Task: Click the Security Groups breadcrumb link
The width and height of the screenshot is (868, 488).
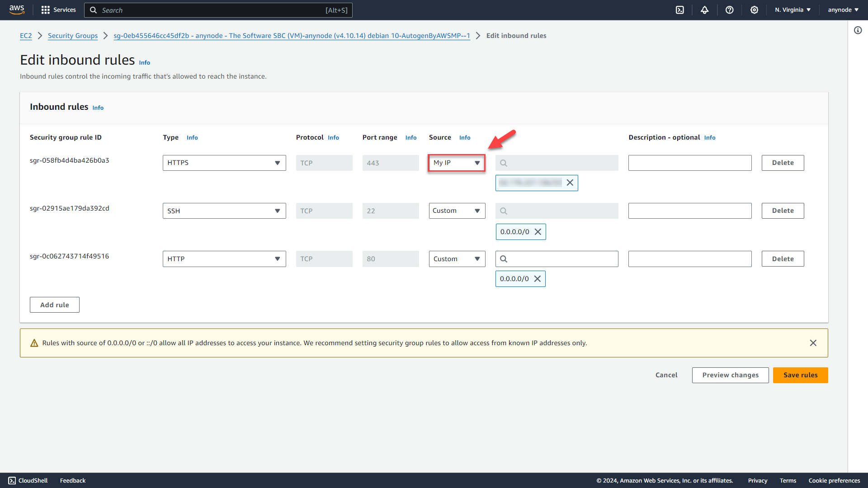Action: (x=73, y=35)
